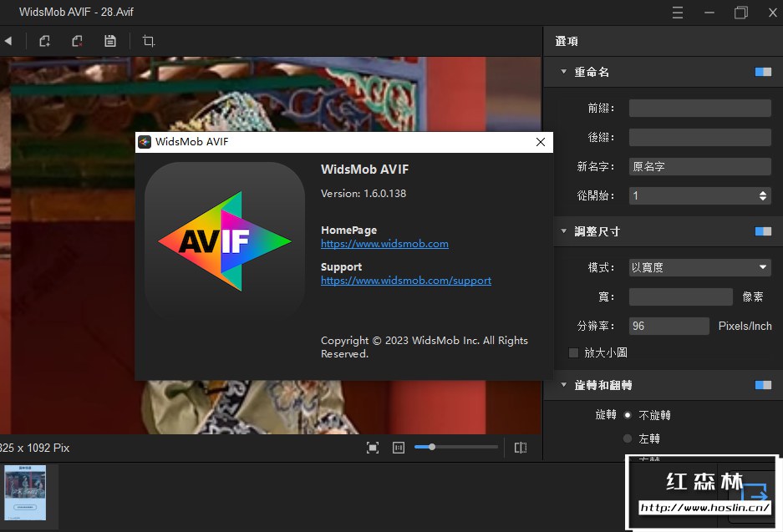Click the 後綴 suffix input field
The image size is (783, 532).
click(x=699, y=137)
